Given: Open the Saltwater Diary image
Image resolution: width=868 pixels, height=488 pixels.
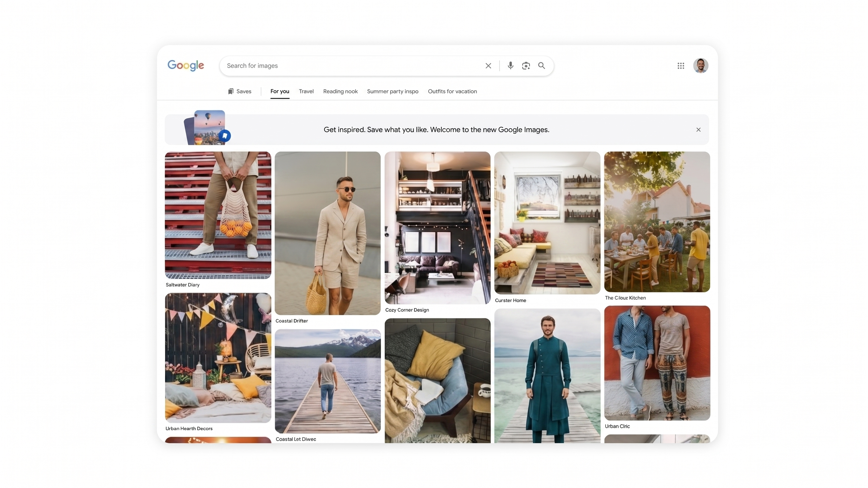Looking at the screenshot, I should pyautogui.click(x=218, y=215).
